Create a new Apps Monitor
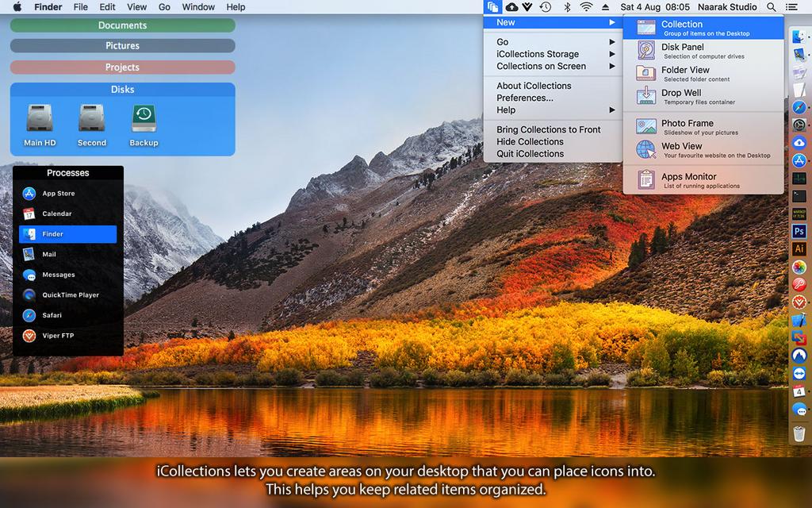 pyautogui.click(x=703, y=180)
